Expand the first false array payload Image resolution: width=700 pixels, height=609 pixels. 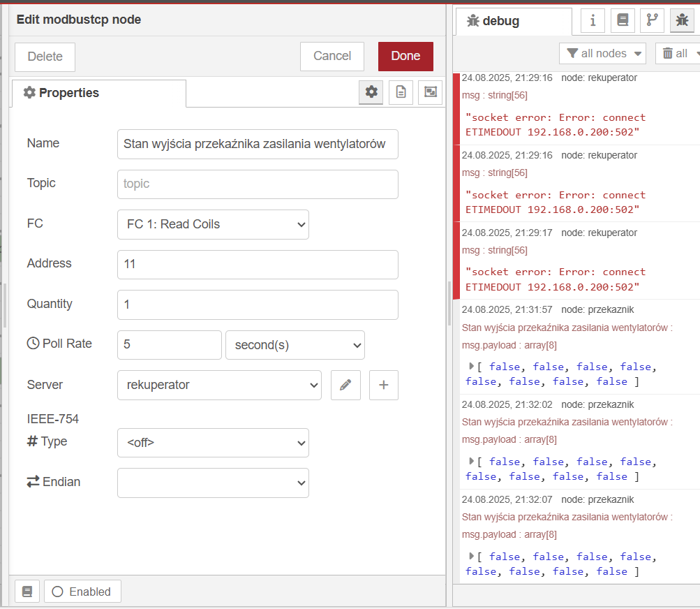(x=472, y=366)
